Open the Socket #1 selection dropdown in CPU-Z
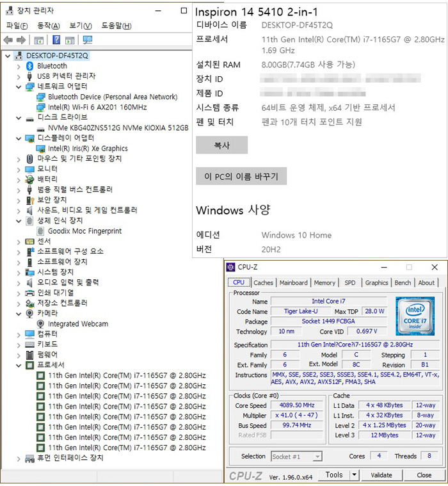This screenshot has width=448, height=486. click(317, 457)
